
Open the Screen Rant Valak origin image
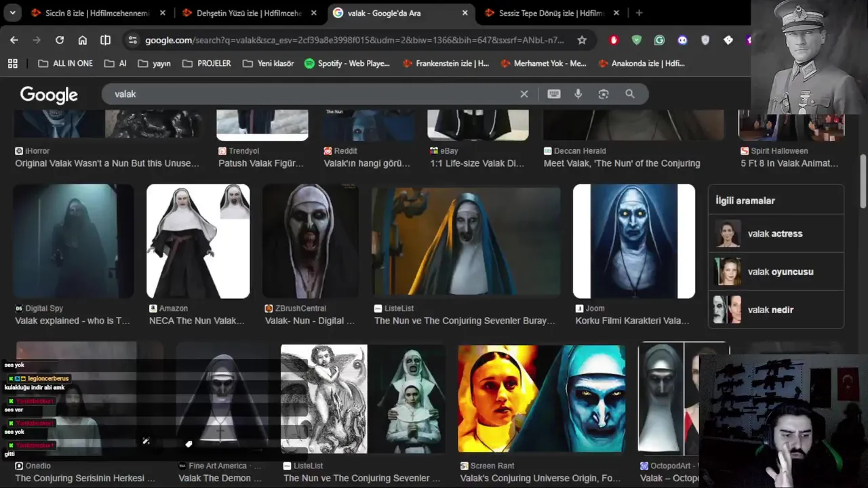542,399
